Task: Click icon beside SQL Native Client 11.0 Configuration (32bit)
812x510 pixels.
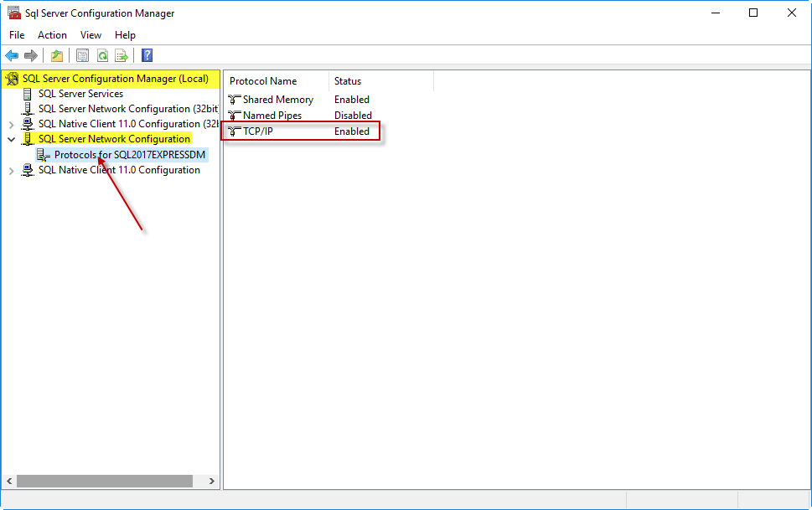Action: pos(28,124)
